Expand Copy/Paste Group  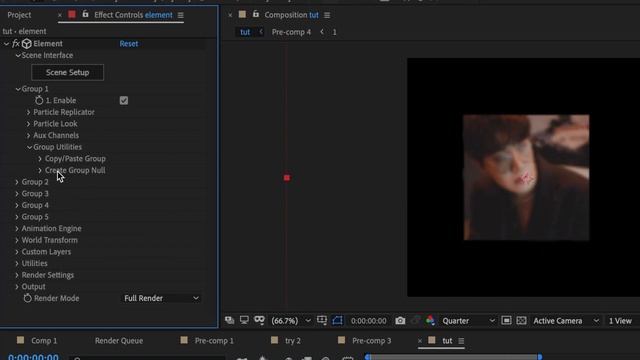[x=40, y=159]
